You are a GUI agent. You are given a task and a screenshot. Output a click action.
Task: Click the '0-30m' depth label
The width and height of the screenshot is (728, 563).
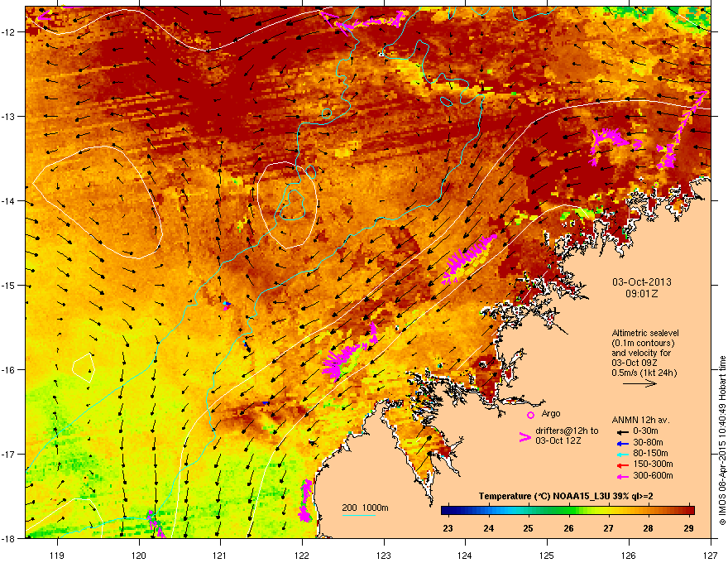[x=645, y=431]
